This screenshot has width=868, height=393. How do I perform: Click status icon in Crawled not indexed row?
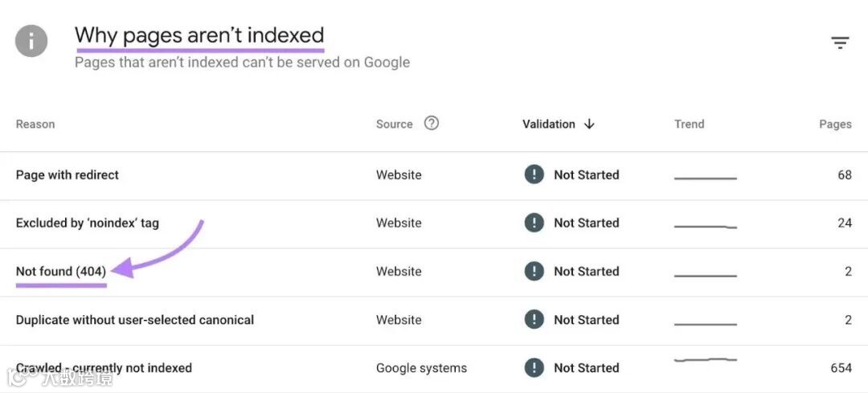point(534,367)
